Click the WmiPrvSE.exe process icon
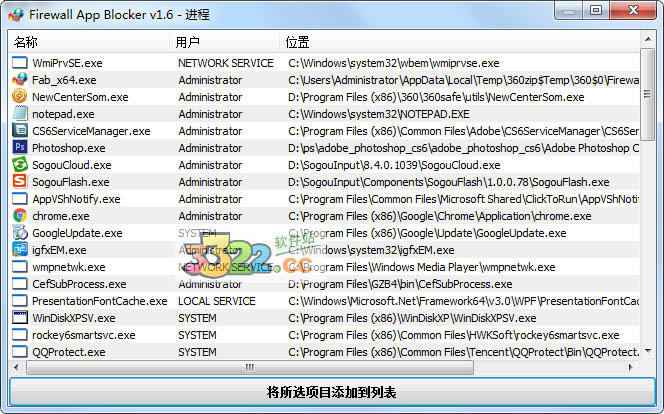 point(19,63)
